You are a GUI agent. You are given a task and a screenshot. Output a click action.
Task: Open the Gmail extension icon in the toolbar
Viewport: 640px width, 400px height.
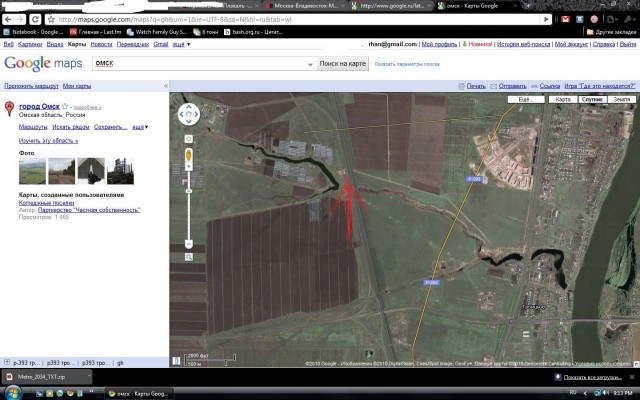point(565,19)
